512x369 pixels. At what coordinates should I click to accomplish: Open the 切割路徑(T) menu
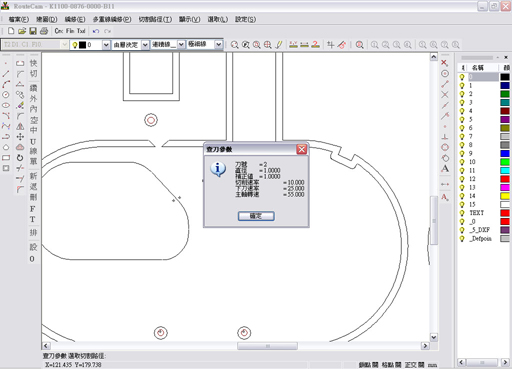point(155,19)
